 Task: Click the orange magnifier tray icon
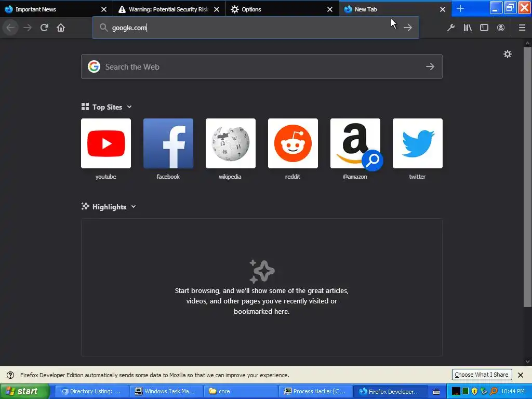[x=494, y=391]
